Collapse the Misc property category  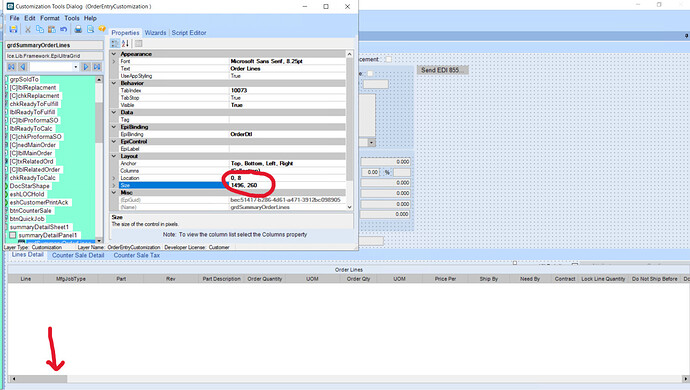tap(114, 192)
